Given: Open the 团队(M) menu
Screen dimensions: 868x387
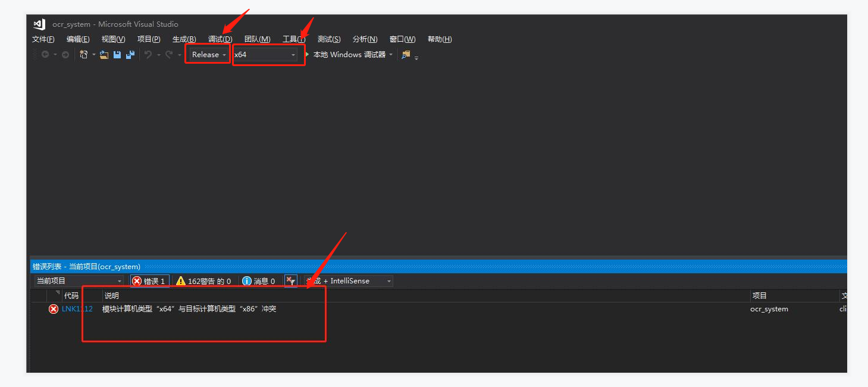Looking at the screenshot, I should pos(257,39).
